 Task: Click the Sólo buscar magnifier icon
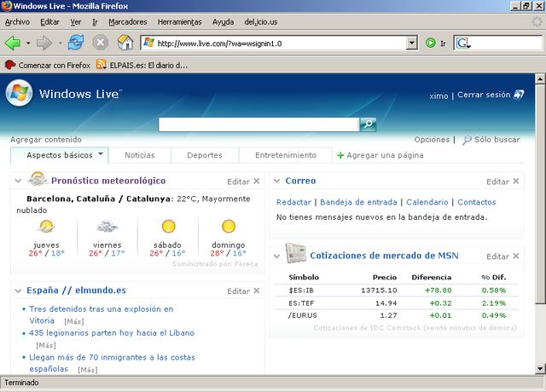[467, 140]
